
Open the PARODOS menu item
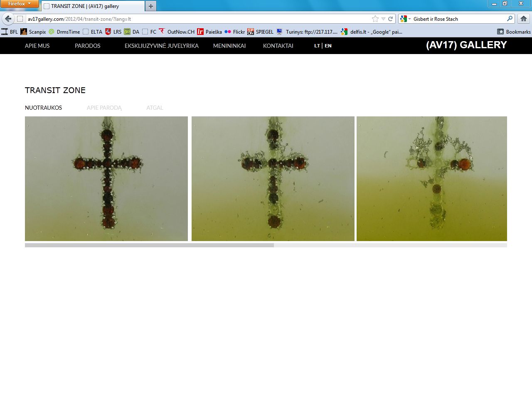[x=87, y=46]
